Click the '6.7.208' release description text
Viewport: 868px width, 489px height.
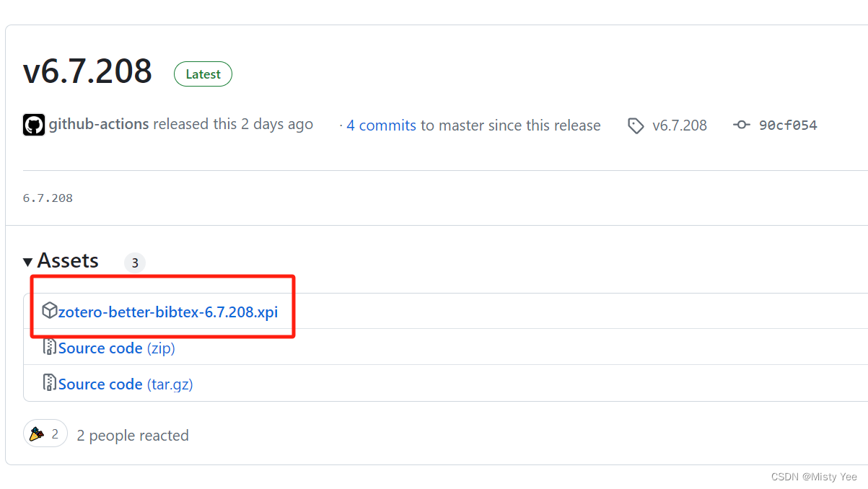[48, 198]
